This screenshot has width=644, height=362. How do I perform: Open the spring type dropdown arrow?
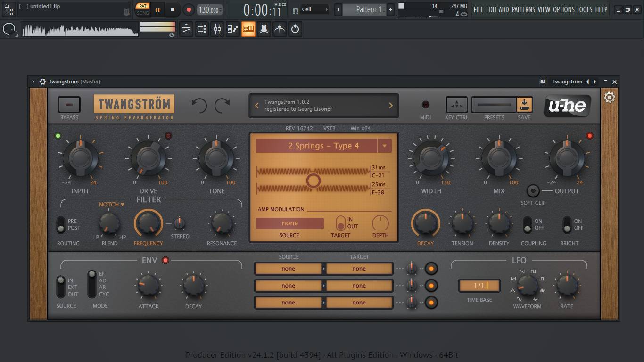[x=384, y=146]
